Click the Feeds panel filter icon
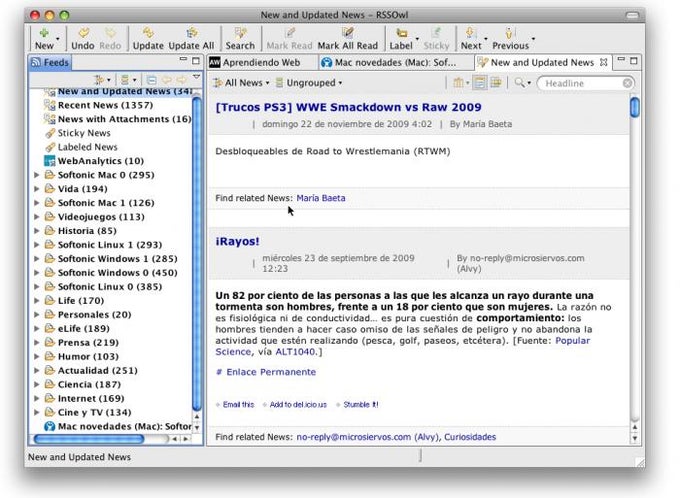This screenshot has width=680, height=498. [99, 80]
